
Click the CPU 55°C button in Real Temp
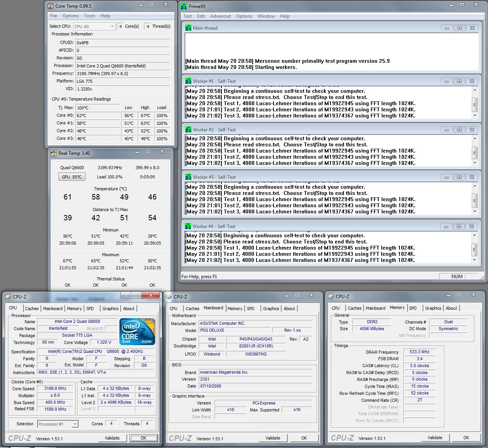click(x=72, y=177)
